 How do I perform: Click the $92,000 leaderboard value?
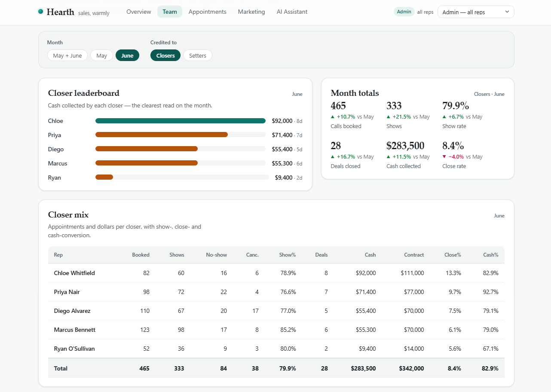coord(282,121)
